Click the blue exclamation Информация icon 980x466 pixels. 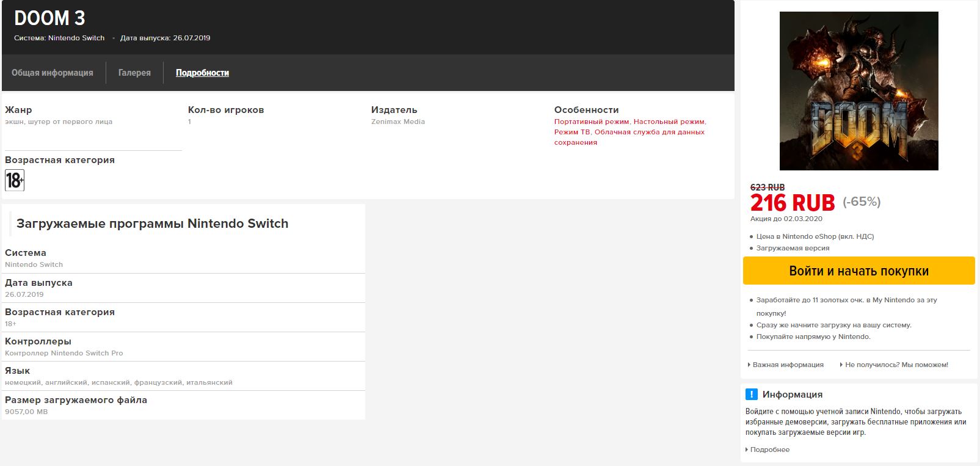tap(752, 394)
